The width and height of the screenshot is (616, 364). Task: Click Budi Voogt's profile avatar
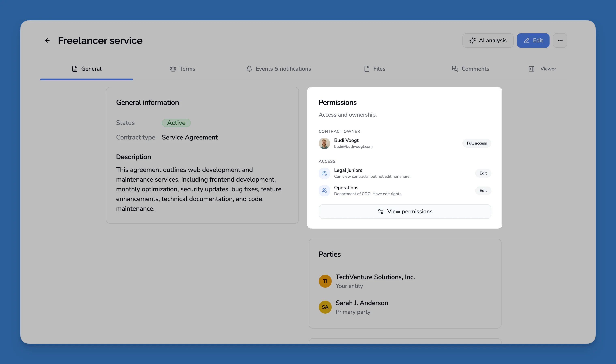pos(324,143)
